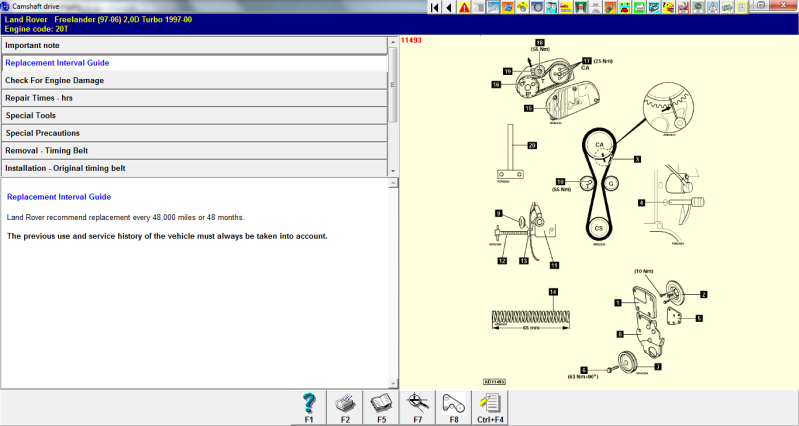Image resolution: width=799 pixels, height=426 pixels.
Task: Open Help with the F1 question mark
Action: point(309,408)
